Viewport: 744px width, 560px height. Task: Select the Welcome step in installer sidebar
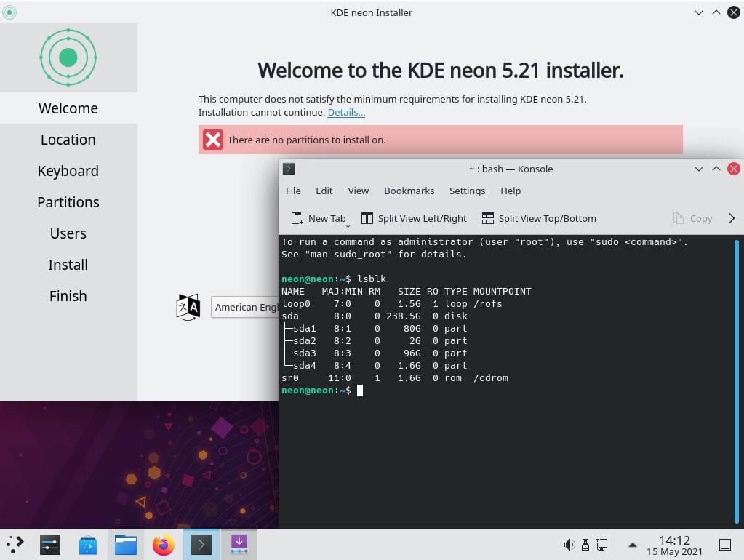(x=68, y=108)
